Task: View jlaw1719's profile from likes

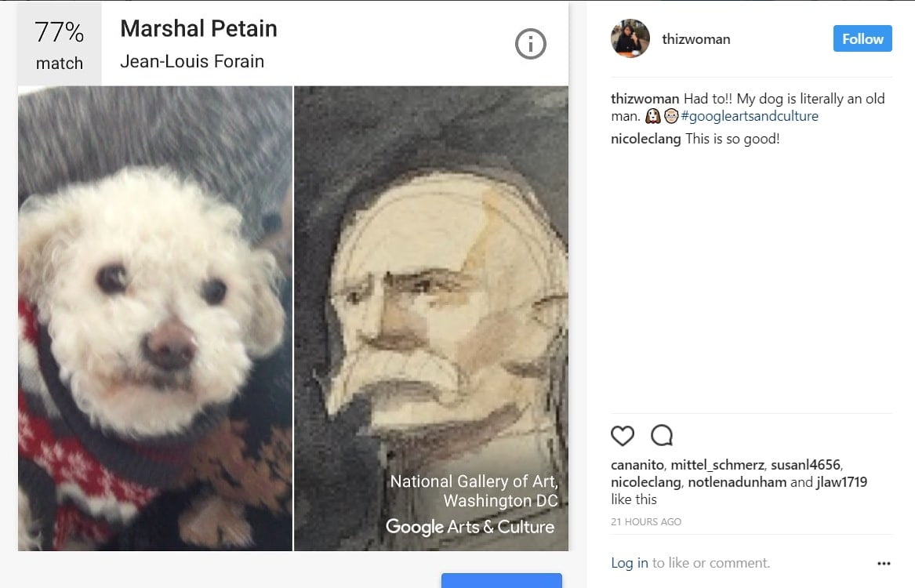Action: coord(842,482)
